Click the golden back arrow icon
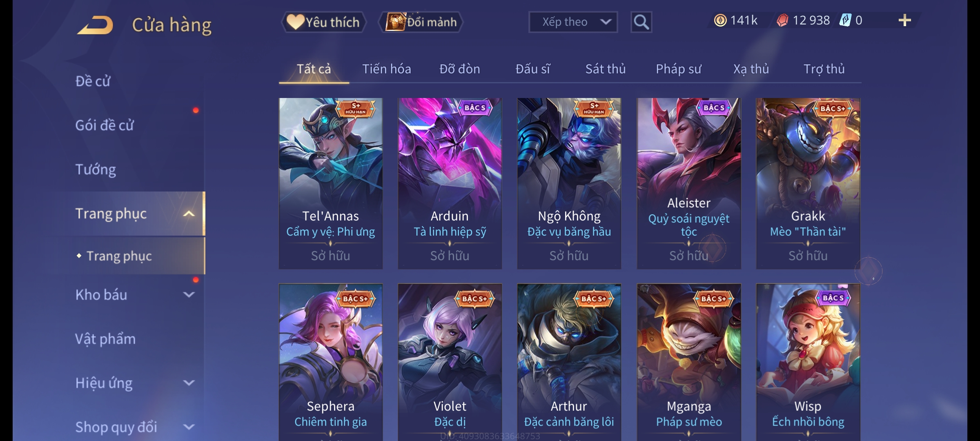The height and width of the screenshot is (441, 980). 96,25
